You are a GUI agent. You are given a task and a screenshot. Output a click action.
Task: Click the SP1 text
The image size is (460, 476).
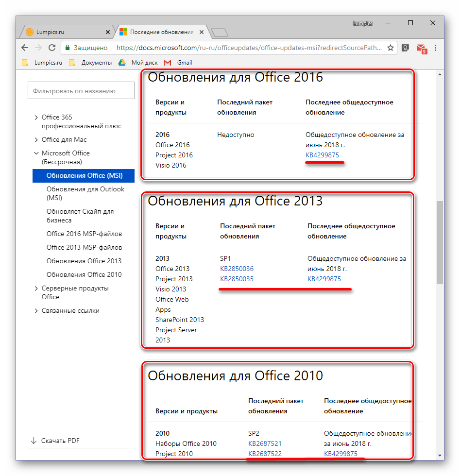click(x=225, y=258)
